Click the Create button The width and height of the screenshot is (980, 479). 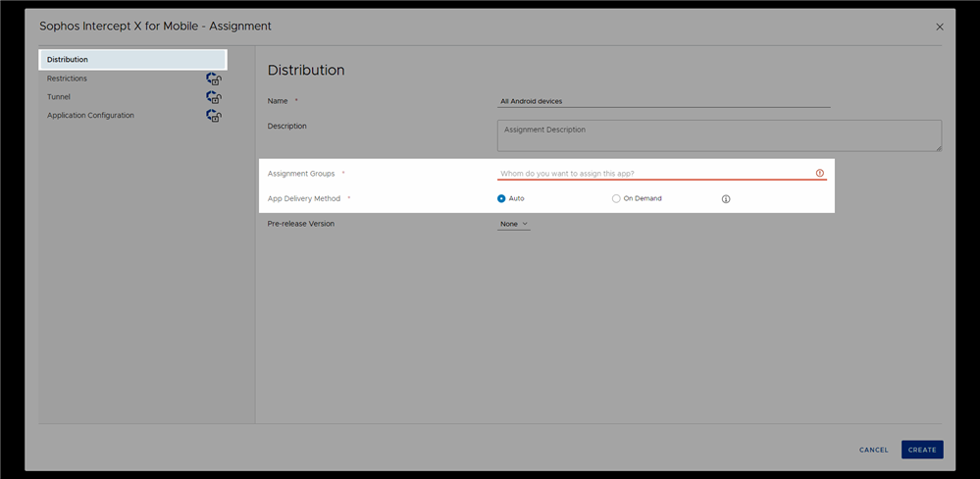tap(922, 450)
